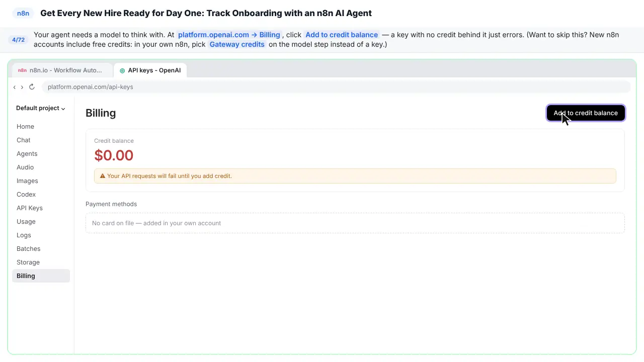
Task: Open Chat in the sidebar
Action: (x=41, y=140)
